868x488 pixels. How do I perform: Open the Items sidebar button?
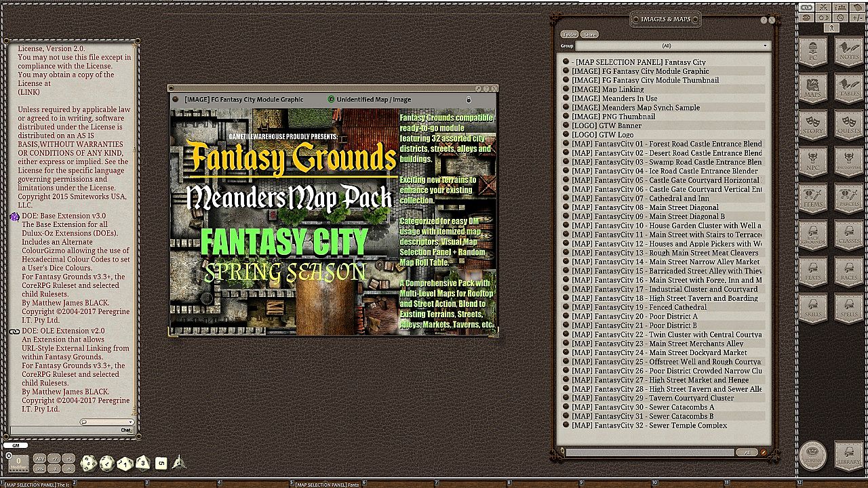tap(812, 199)
